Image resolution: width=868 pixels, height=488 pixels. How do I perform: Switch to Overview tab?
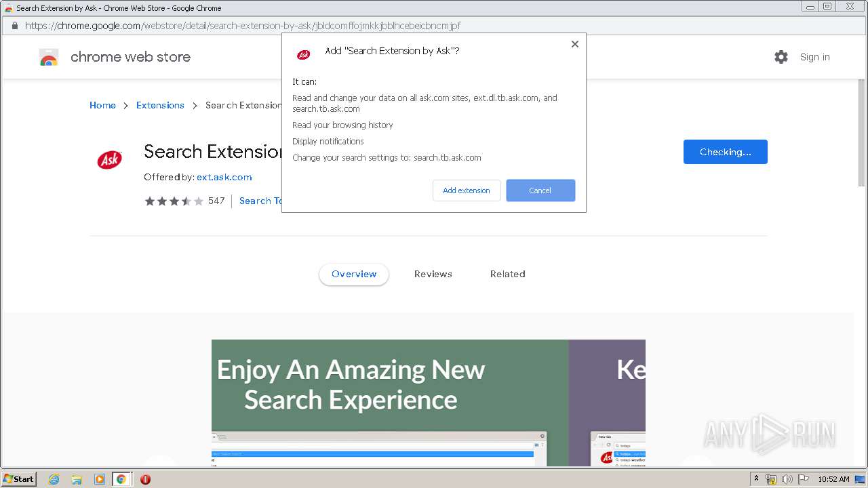click(354, 274)
